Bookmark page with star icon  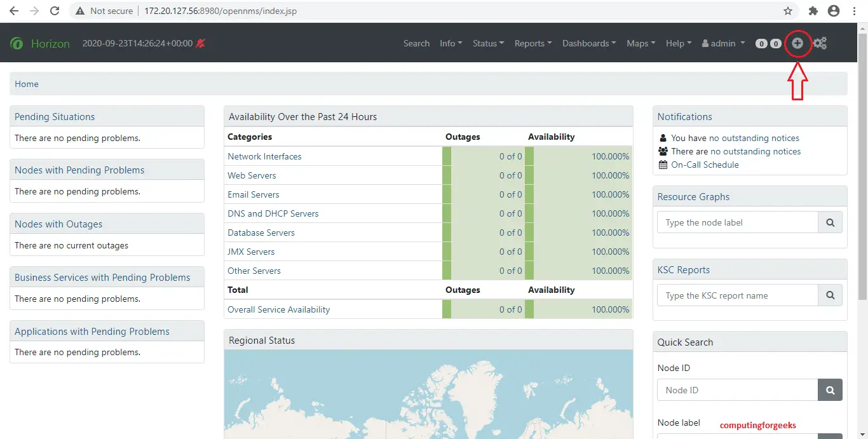click(x=788, y=11)
